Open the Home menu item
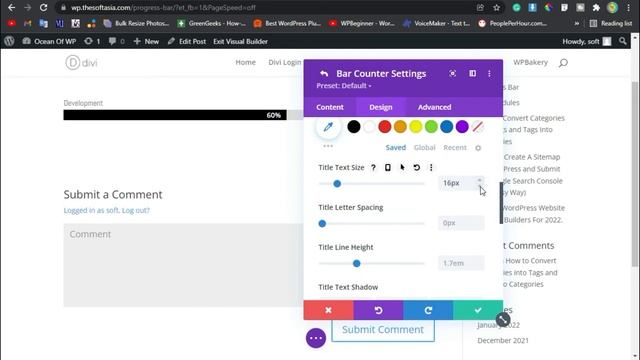 245,62
